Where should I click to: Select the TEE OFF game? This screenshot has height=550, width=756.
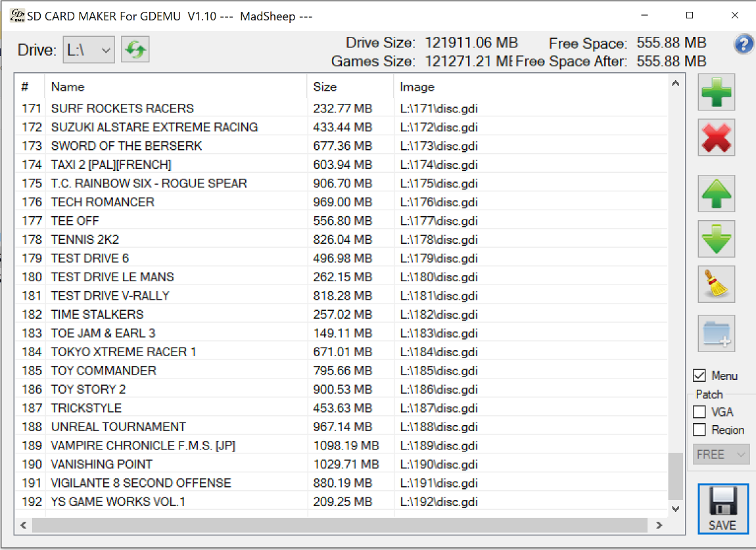tap(341, 221)
